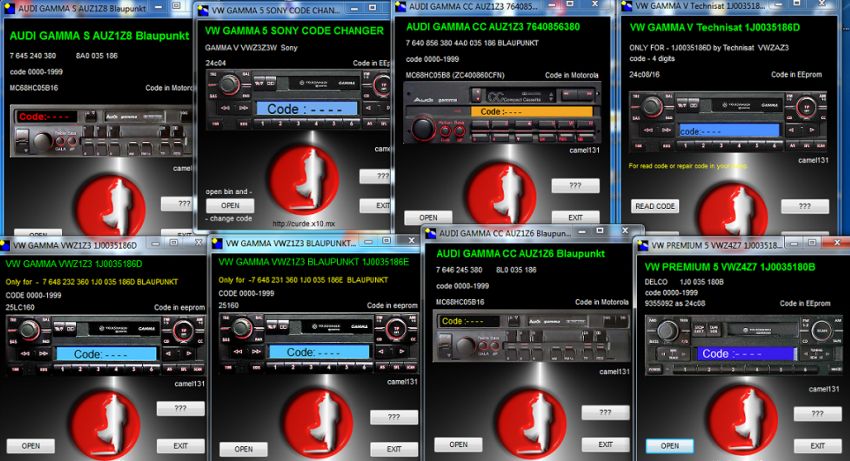
Task: Click OPEN in AUDI GAMMA CC AUZ1Z6 window
Action: pyautogui.click(x=458, y=445)
